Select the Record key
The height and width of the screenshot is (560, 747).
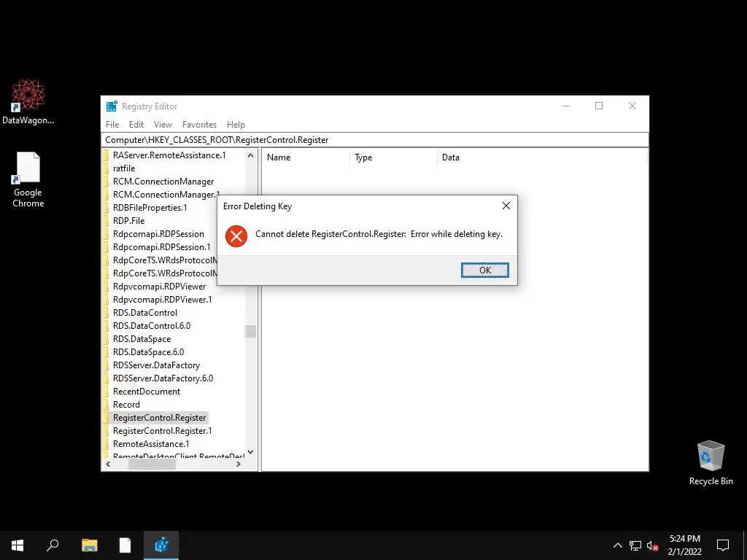pos(126,404)
